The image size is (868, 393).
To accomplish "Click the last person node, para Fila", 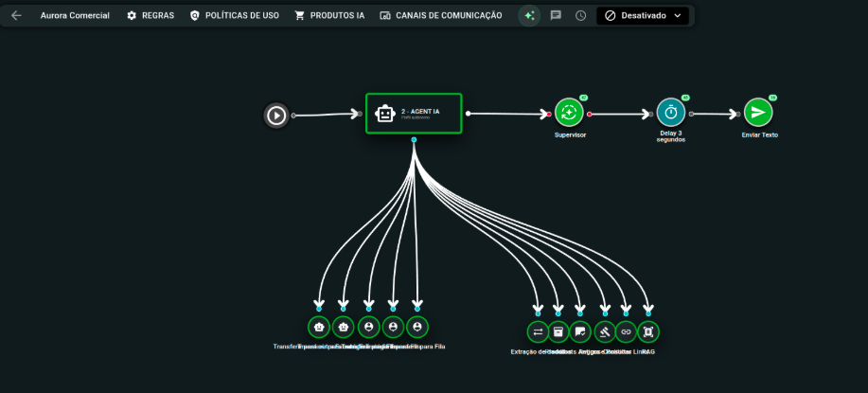I will [x=417, y=327].
